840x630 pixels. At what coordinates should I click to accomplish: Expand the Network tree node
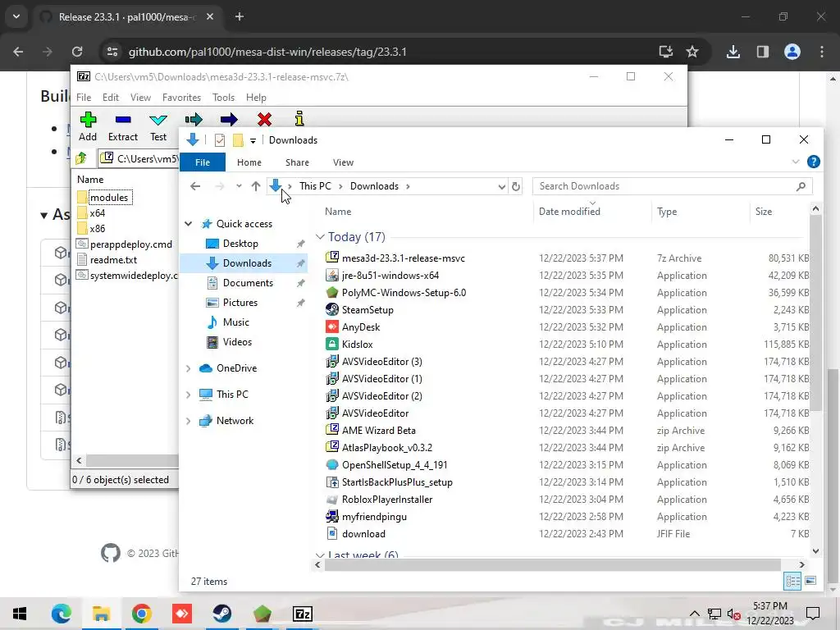189,421
